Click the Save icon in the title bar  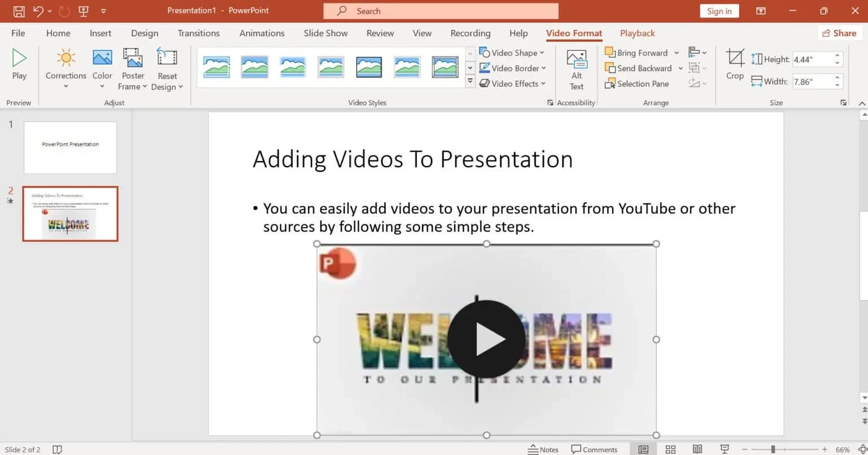[19, 11]
